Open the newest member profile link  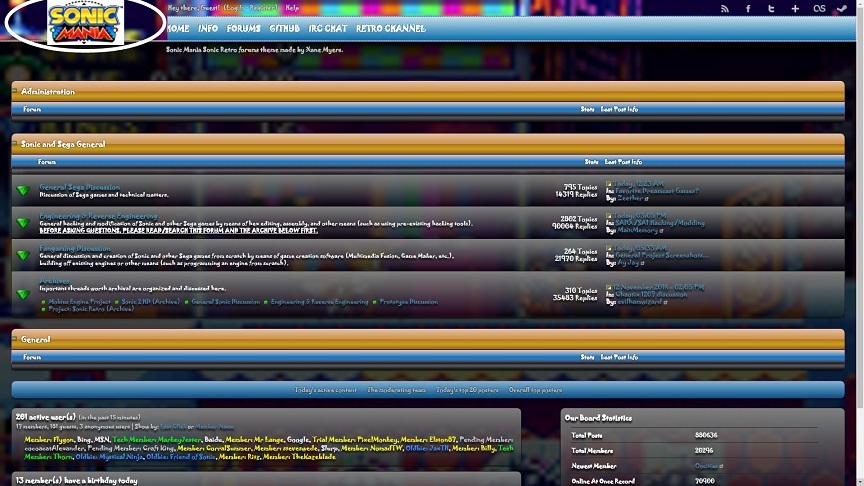click(x=706, y=466)
